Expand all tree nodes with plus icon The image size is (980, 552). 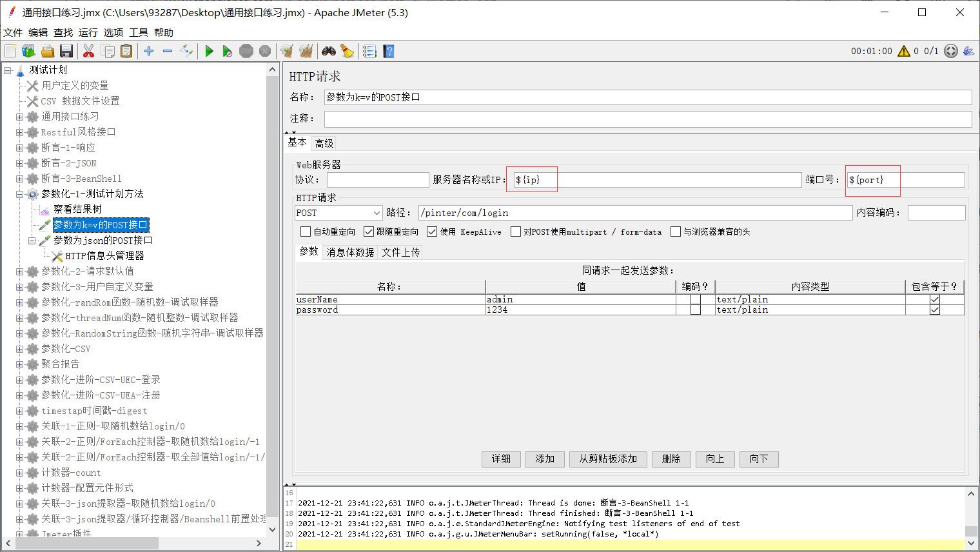coord(149,51)
